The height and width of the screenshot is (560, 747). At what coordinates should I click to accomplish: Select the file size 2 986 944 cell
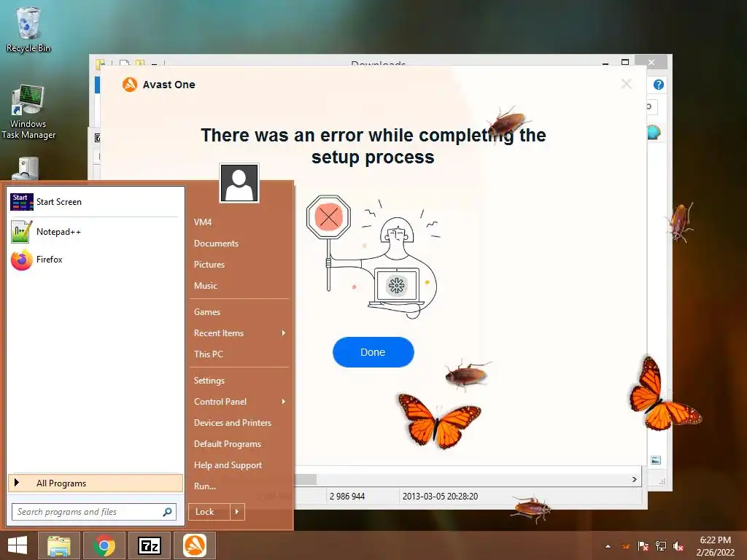347,496
